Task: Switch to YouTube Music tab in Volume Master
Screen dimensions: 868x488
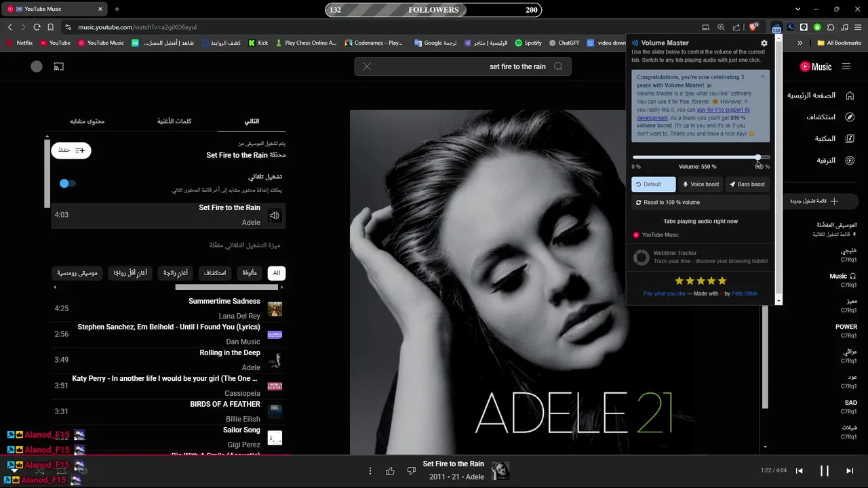Action: click(x=660, y=235)
